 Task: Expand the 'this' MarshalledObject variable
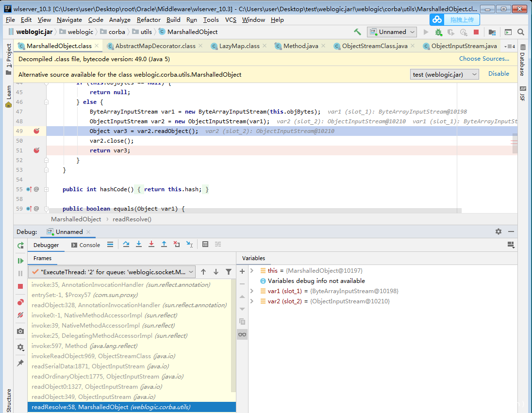252,271
